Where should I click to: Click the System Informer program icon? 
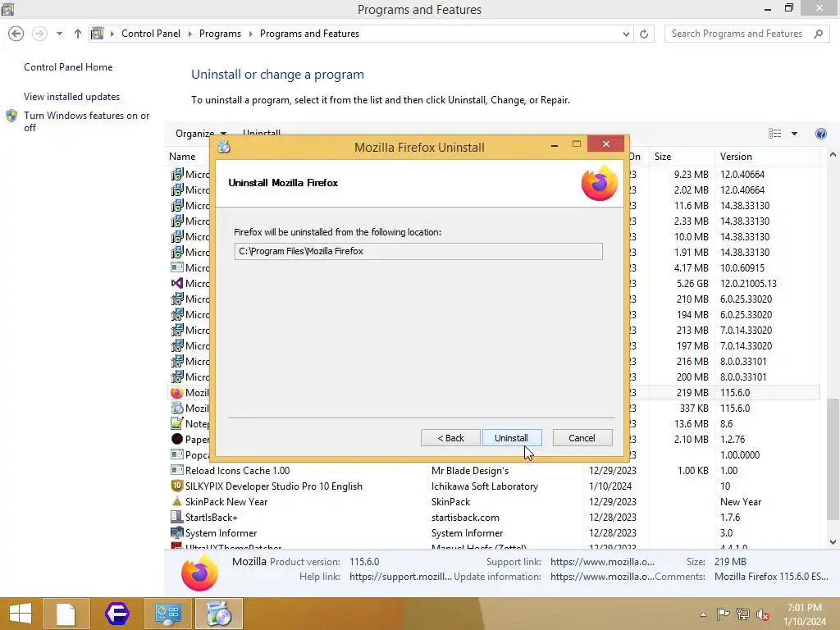tap(177, 532)
